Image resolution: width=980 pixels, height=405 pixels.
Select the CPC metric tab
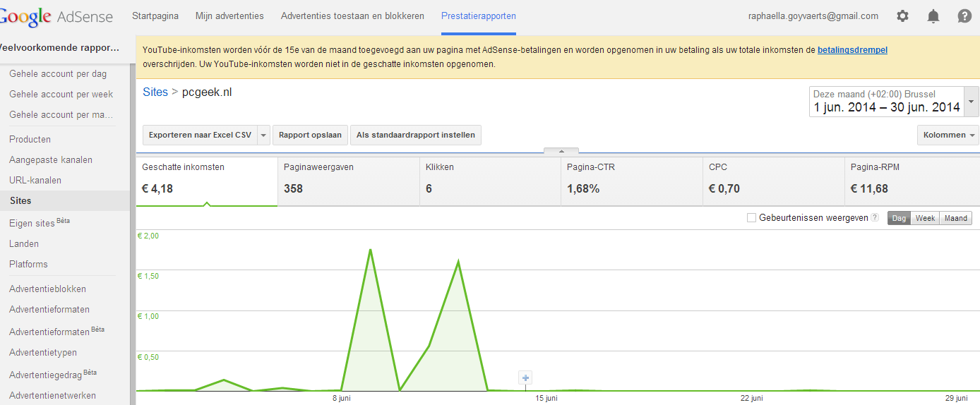pyautogui.click(x=774, y=181)
